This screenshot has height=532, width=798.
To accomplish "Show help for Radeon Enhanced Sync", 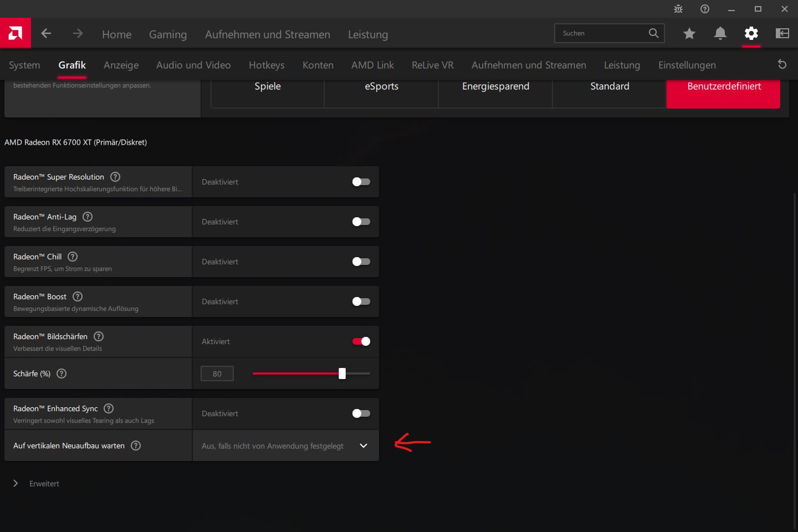I will (109, 408).
